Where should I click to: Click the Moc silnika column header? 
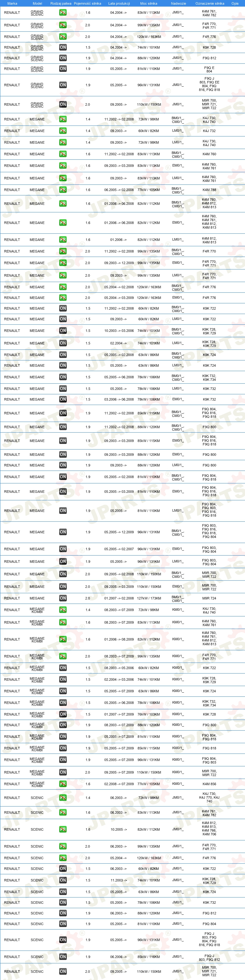149,3
